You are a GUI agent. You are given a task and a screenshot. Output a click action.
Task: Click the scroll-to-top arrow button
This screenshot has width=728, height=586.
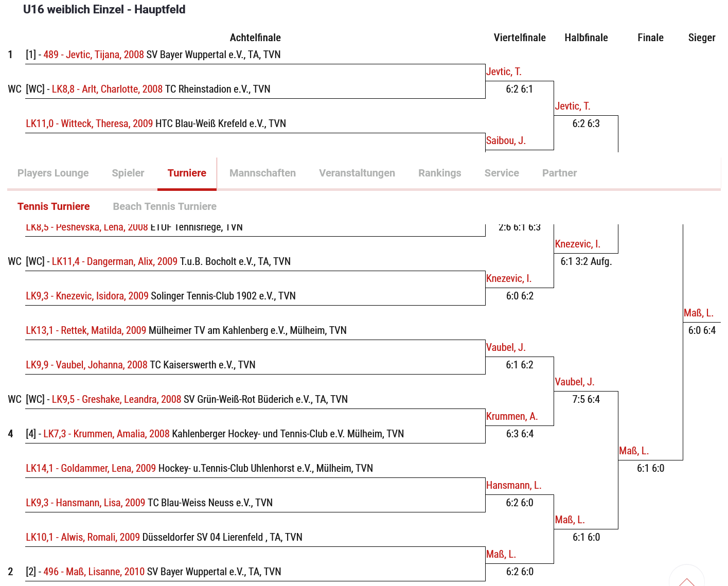click(686, 579)
